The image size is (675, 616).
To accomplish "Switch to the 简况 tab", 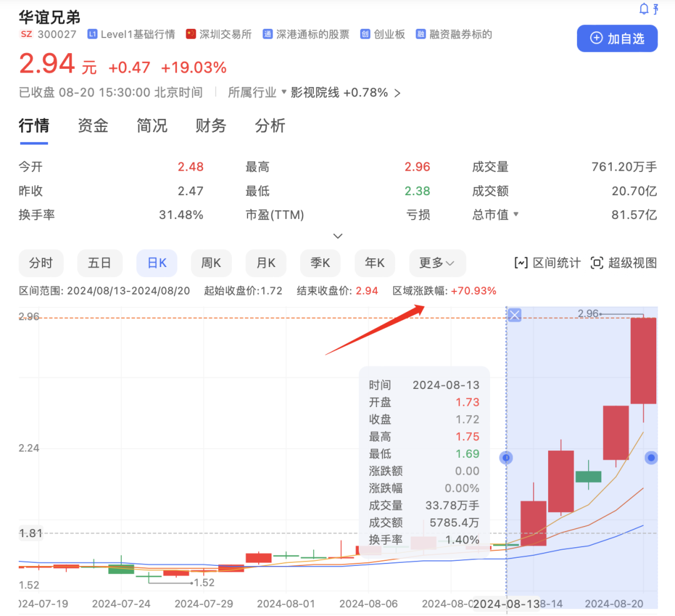I will click(152, 126).
